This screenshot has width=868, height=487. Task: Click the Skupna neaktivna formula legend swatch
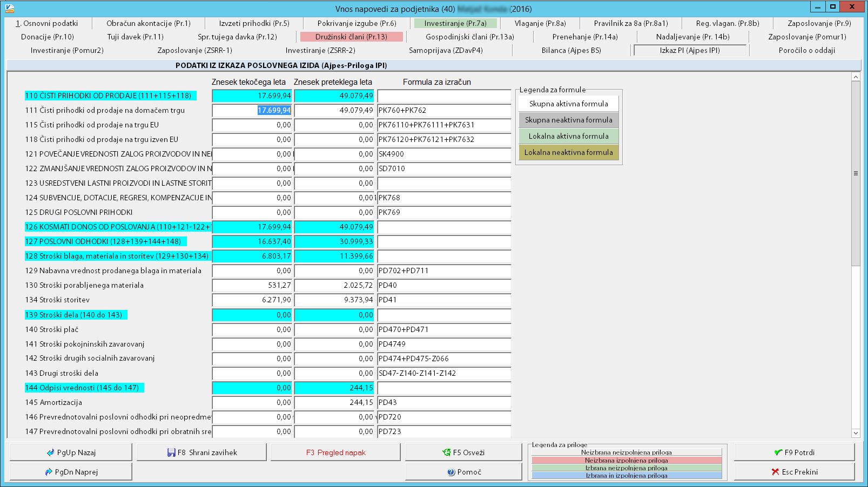[x=569, y=120]
